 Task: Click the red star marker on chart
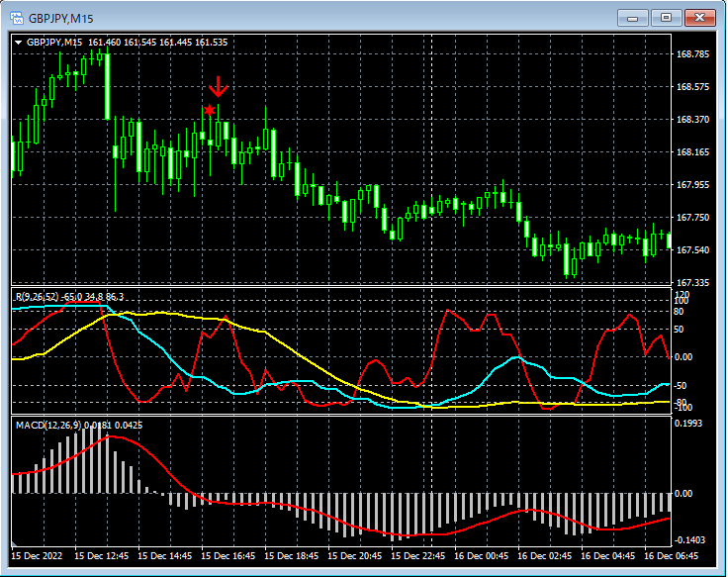click(209, 110)
